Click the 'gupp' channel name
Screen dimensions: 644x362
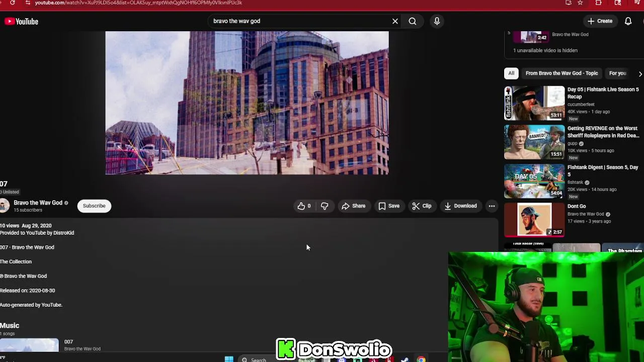(573, 144)
